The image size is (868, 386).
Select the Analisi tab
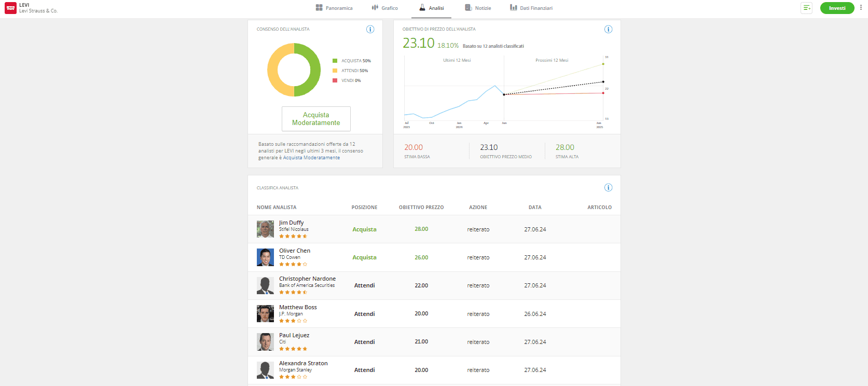[x=431, y=8]
